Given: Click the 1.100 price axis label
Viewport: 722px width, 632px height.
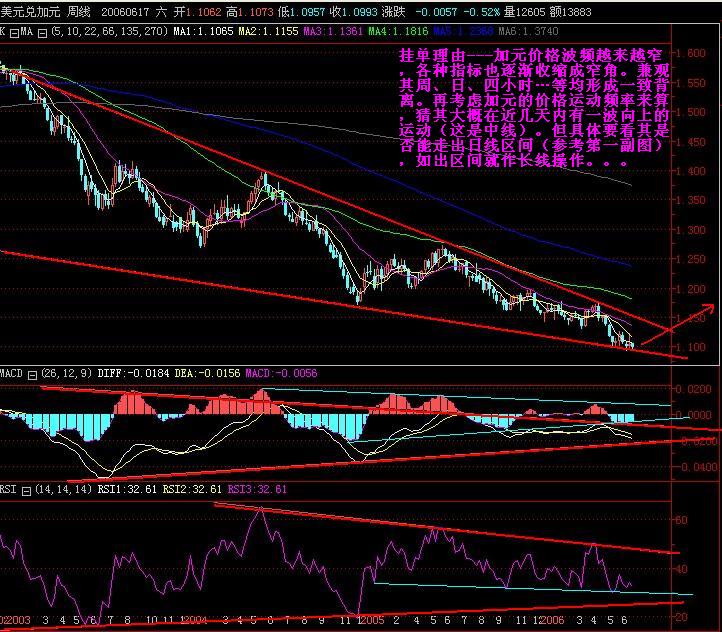Looking at the screenshot, I should coord(690,347).
